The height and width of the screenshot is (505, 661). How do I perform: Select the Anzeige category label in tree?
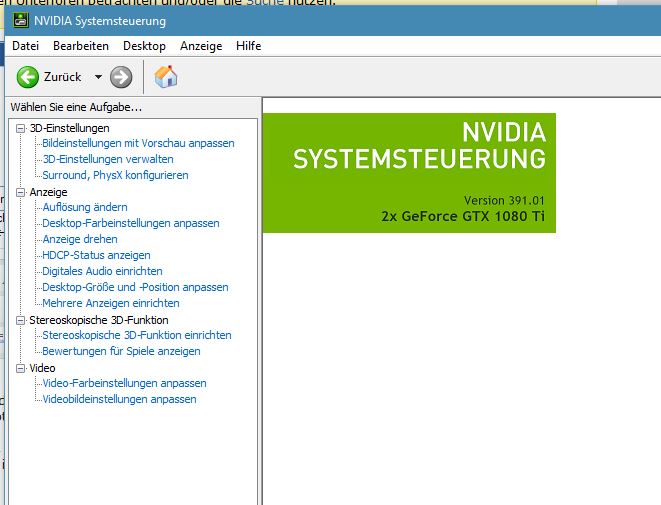pos(48,192)
